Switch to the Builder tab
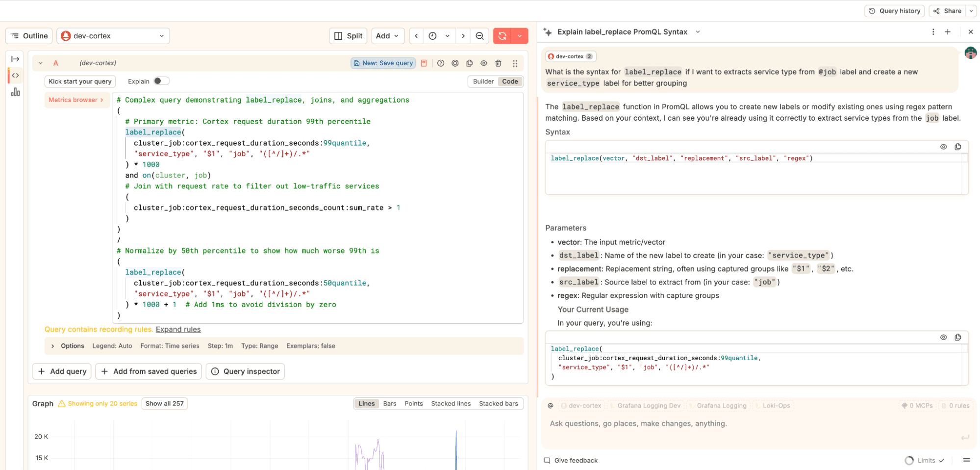 click(483, 81)
